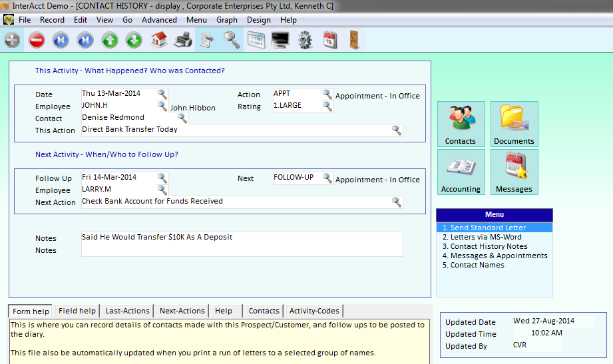Select 3. Contact History Notes
This screenshot has height=364, width=613.
[494, 246]
